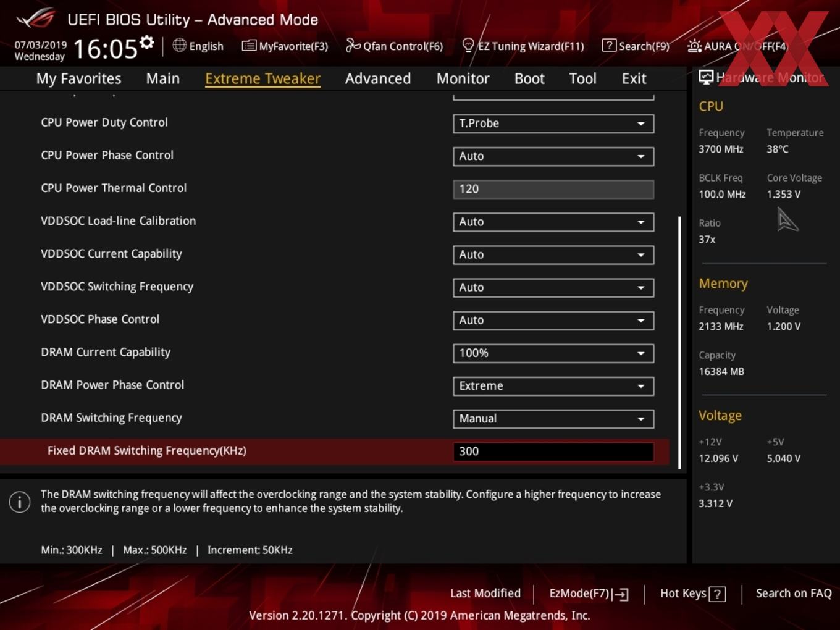This screenshot has height=630, width=840.
Task: Click the Search question mark icon
Action: point(609,46)
